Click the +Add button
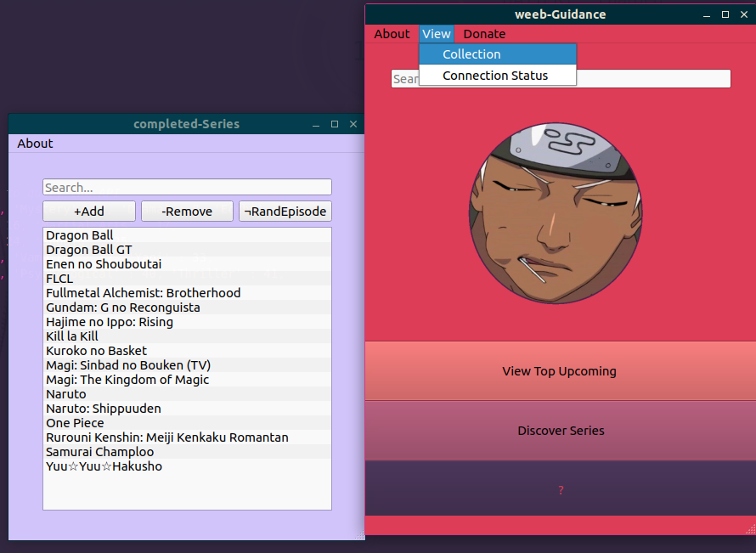Screen dimensions: 756x553 (x=89, y=212)
